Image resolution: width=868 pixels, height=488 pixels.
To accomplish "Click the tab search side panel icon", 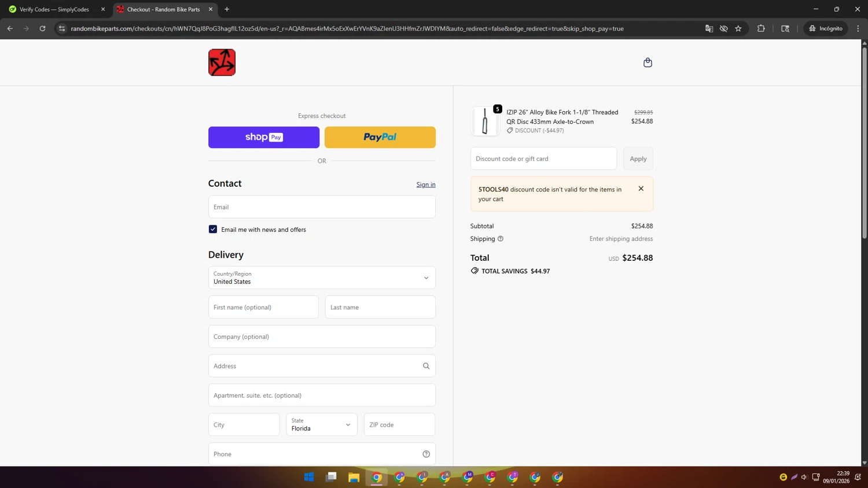I will click(x=785, y=28).
